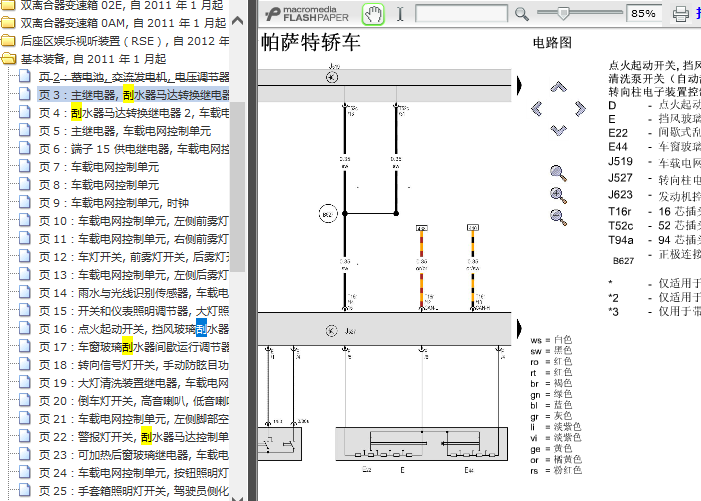Select the FlashPaper hand pan tool
Viewport: 701px width, 501px height.
tap(373, 14)
